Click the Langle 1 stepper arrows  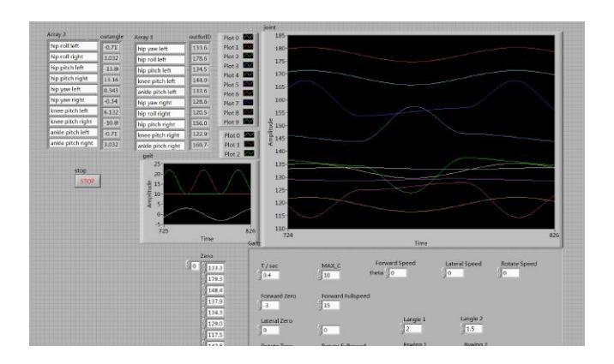[402, 329]
